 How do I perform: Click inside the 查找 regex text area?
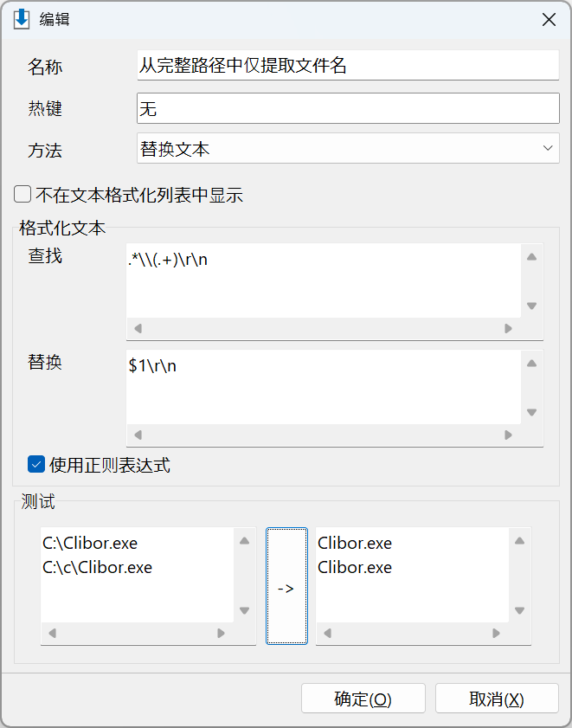(324, 280)
